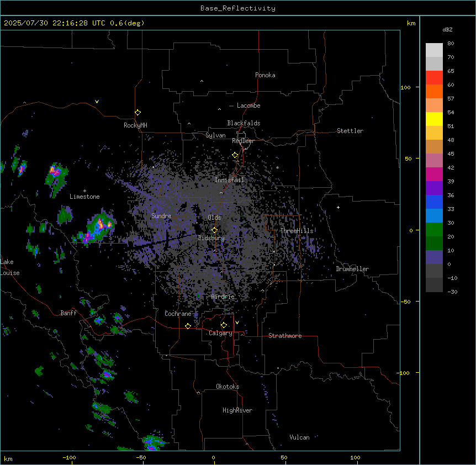Screen dimensions: 476x465
Task: Select the Didsbury label
Action: tap(211, 238)
